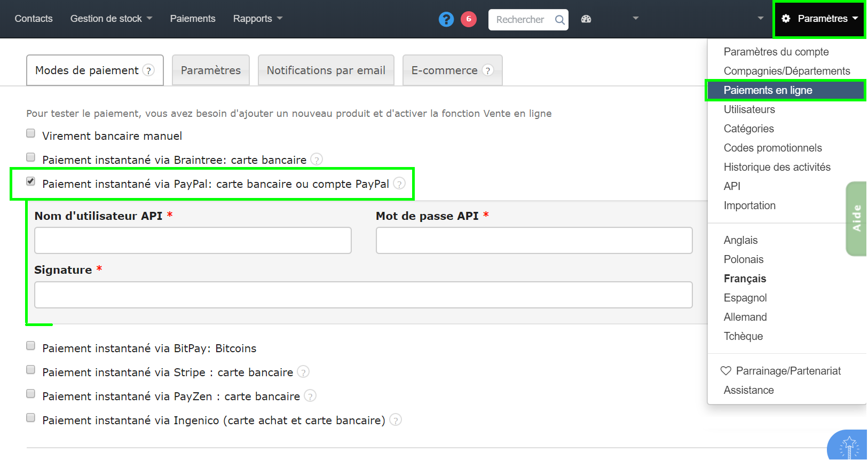Switch language to Tchèque
Viewport: 868px width, 460px height.
(x=744, y=336)
